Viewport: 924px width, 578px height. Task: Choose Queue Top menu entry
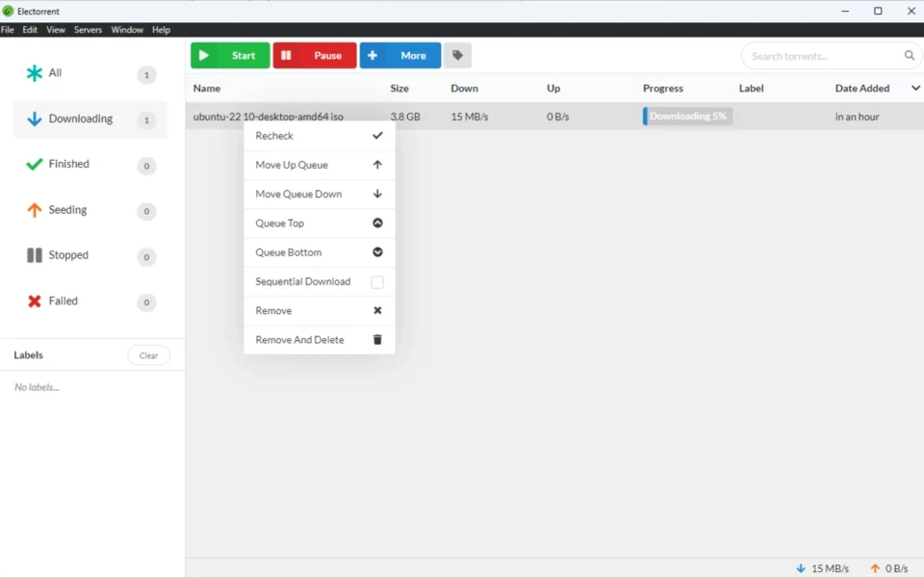tap(320, 223)
